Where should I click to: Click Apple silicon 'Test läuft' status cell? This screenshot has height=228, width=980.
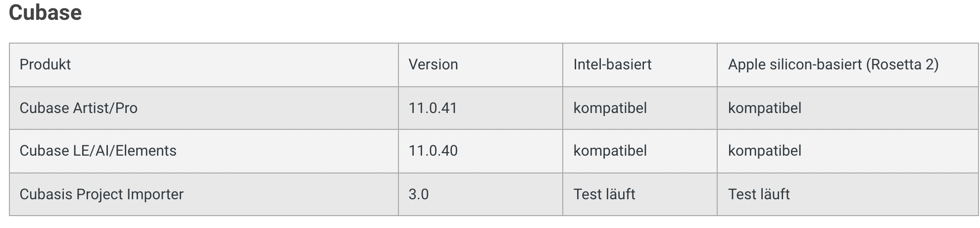[x=759, y=194]
